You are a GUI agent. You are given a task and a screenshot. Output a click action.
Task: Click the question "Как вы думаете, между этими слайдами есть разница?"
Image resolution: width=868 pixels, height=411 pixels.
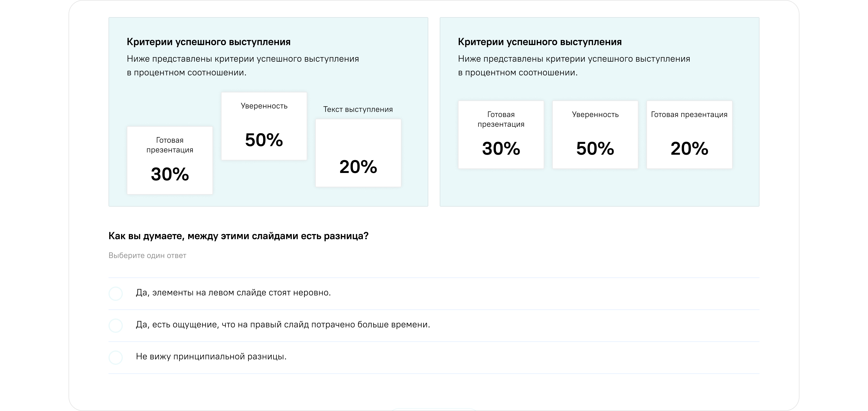(239, 236)
